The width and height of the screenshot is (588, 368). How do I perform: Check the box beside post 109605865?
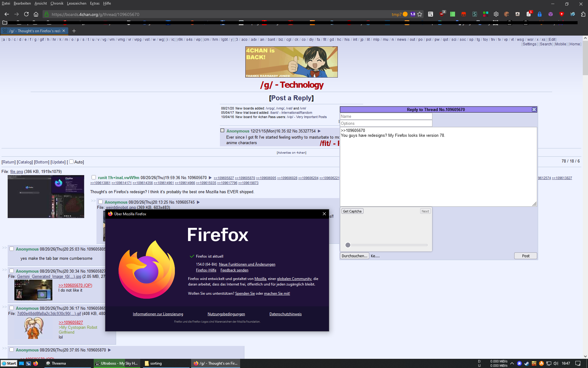(x=11, y=308)
